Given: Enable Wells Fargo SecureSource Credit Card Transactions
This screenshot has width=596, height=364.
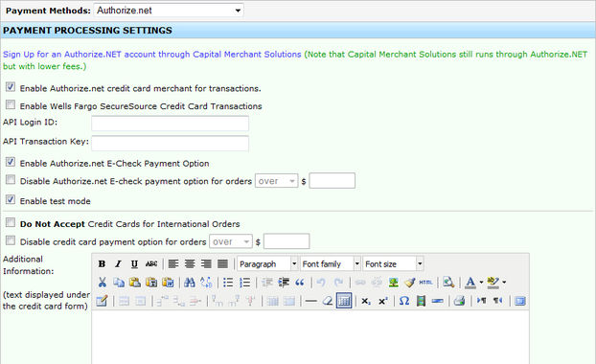Looking at the screenshot, I should point(11,104).
